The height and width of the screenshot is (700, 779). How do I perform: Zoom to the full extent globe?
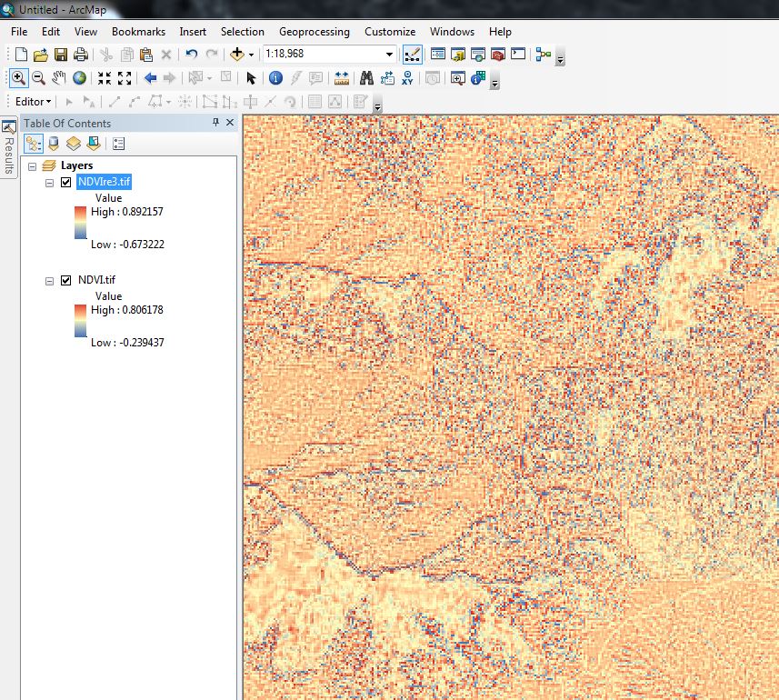pos(79,78)
